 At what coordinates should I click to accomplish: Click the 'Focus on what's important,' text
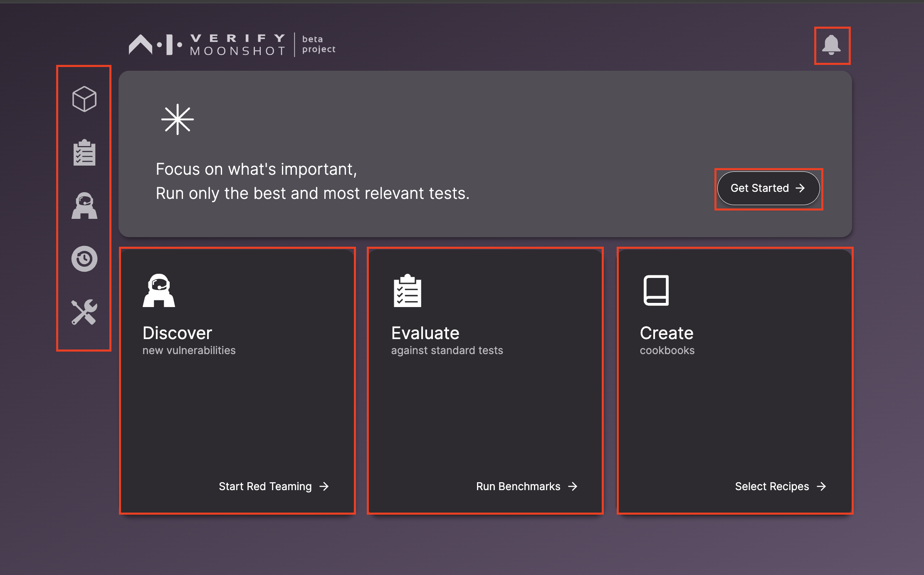[256, 169]
